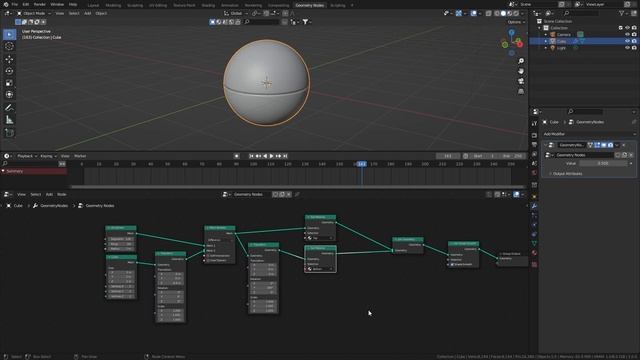Remove the GeometryNodes modifier with its X

pos(624,145)
